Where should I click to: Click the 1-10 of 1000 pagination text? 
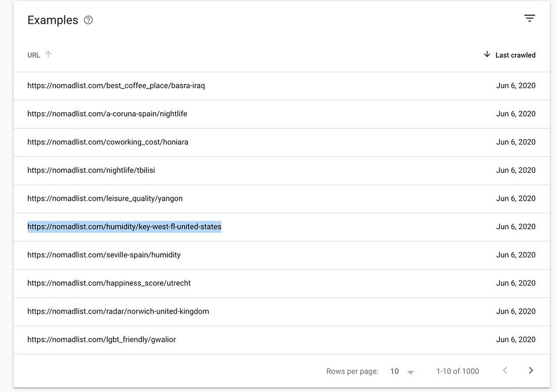click(458, 371)
